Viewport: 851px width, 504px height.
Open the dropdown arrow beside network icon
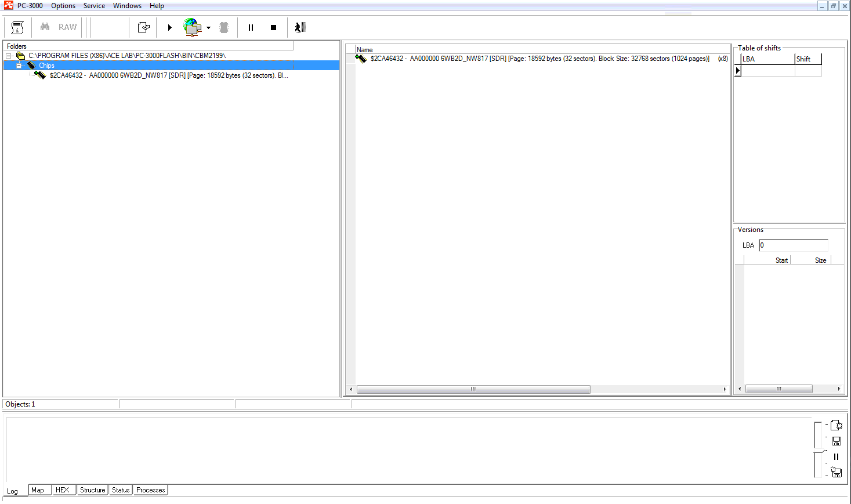[x=209, y=28]
